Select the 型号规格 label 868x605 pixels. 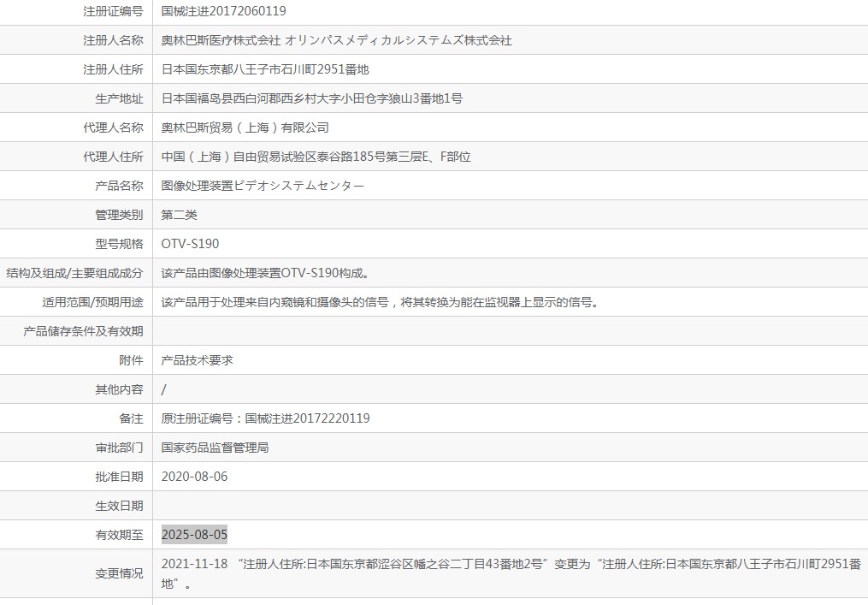click(x=119, y=244)
